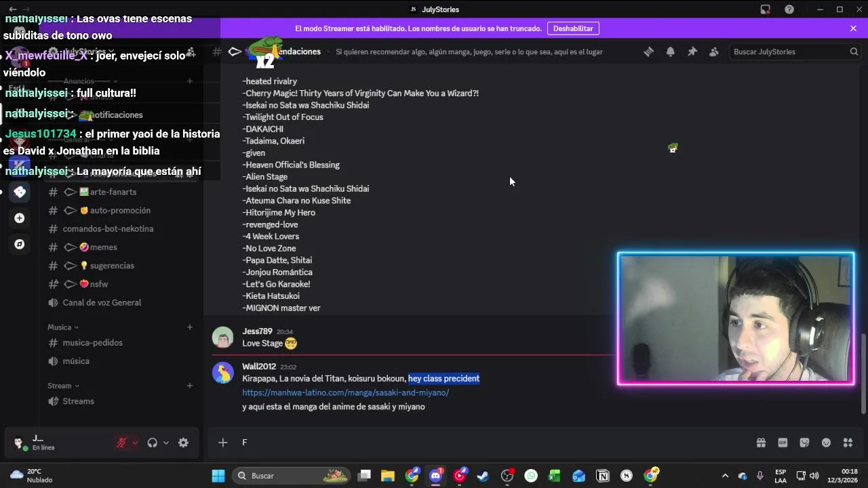868x488 pixels.
Task: Click the chat scrollbar thumb
Action: 863,373
